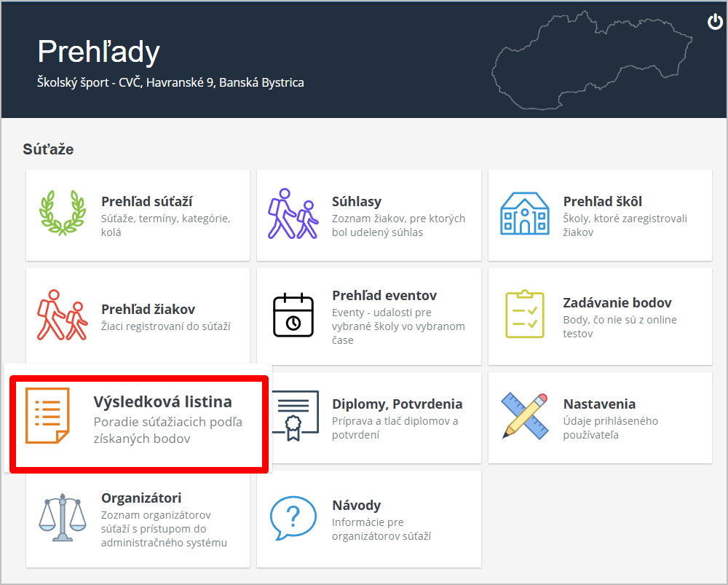Open the Zadávanie bodov heading
This screenshot has width=728, height=585.
pyautogui.click(x=617, y=303)
